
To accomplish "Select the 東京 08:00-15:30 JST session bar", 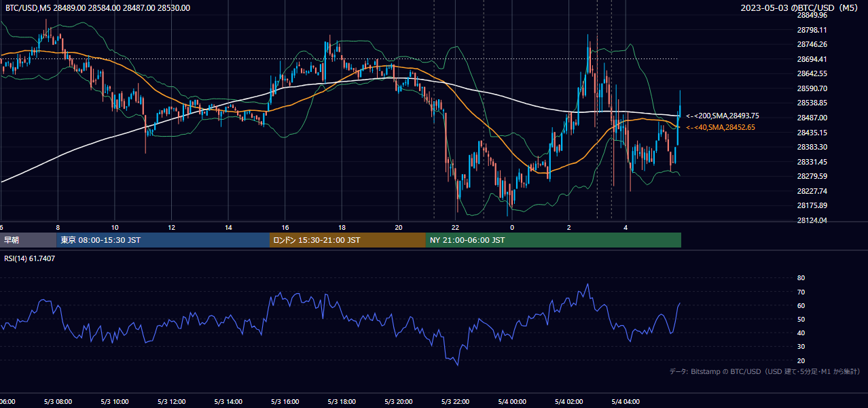I will coord(163,240).
